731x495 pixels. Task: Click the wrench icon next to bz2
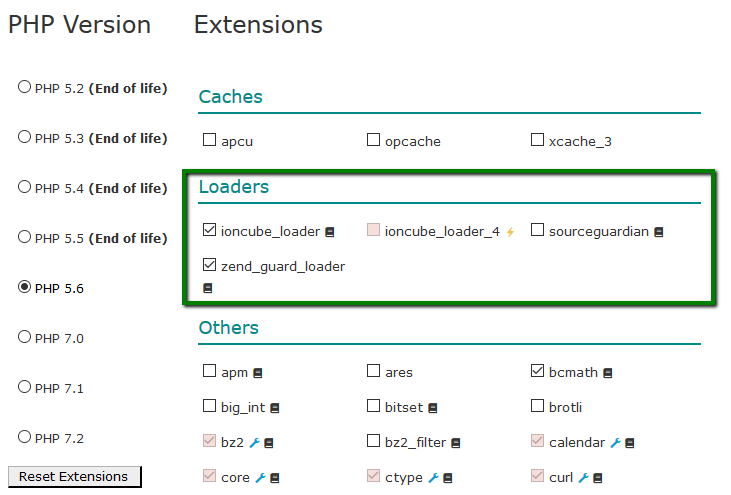pyautogui.click(x=254, y=443)
